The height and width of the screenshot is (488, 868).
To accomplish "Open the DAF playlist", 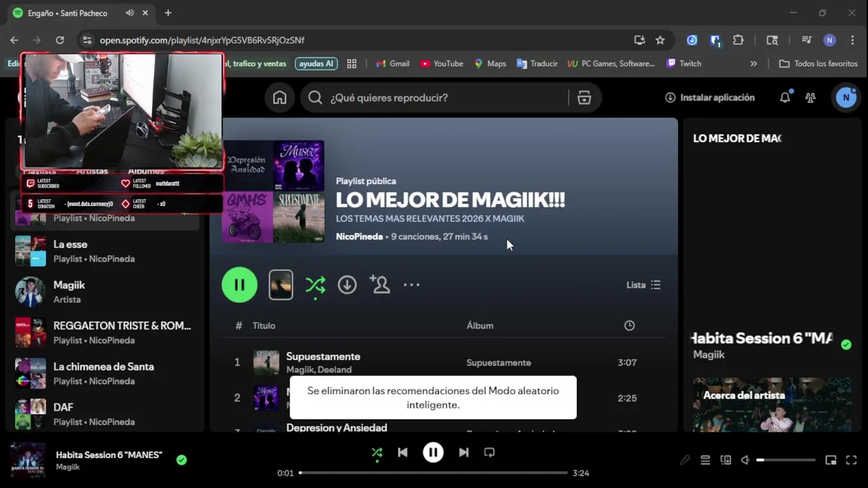I will [x=105, y=413].
